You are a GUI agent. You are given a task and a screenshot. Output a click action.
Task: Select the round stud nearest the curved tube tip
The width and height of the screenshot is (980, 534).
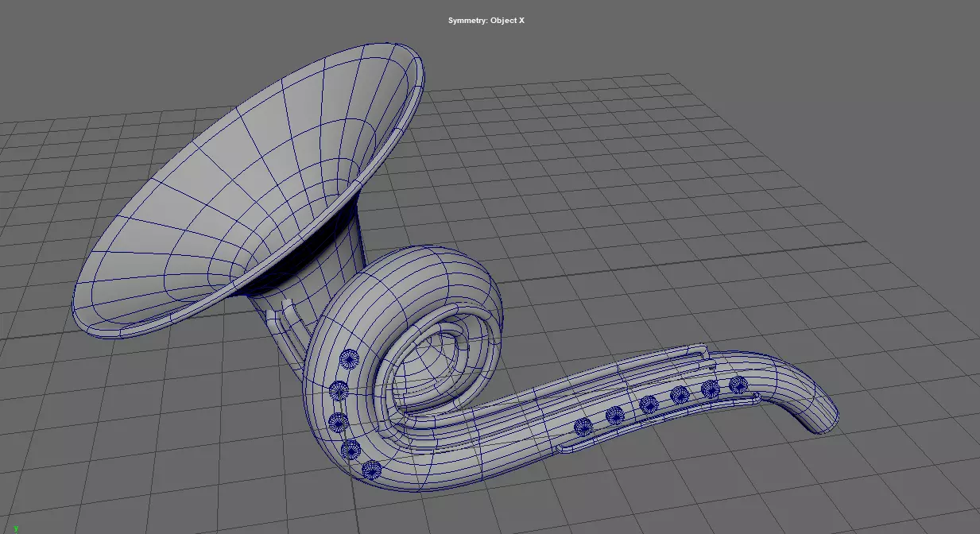[x=738, y=385]
